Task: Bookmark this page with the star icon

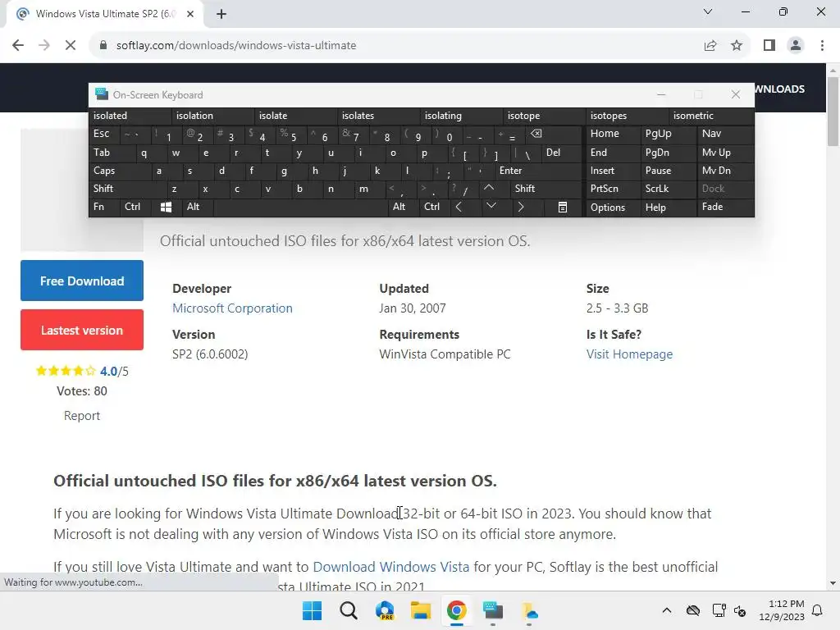Action: click(x=737, y=46)
